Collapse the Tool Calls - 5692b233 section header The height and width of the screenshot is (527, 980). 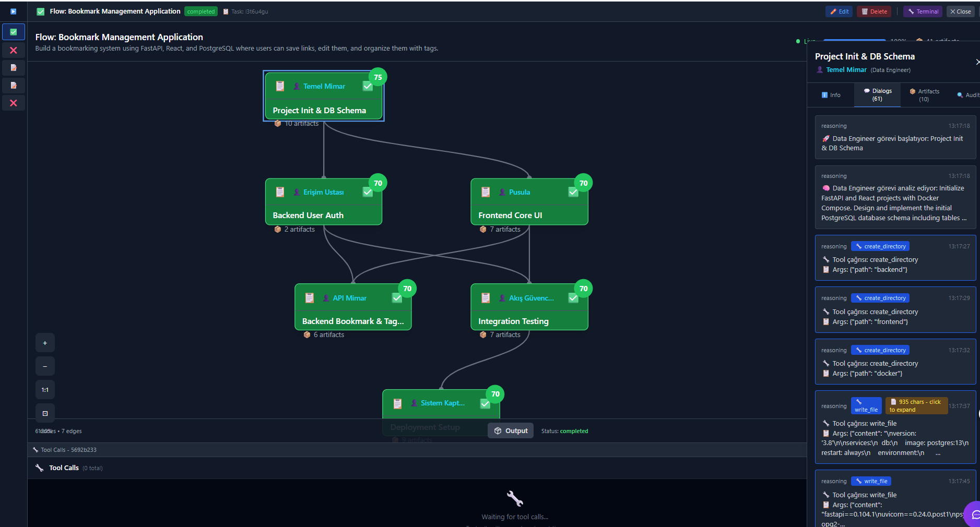coord(417,450)
